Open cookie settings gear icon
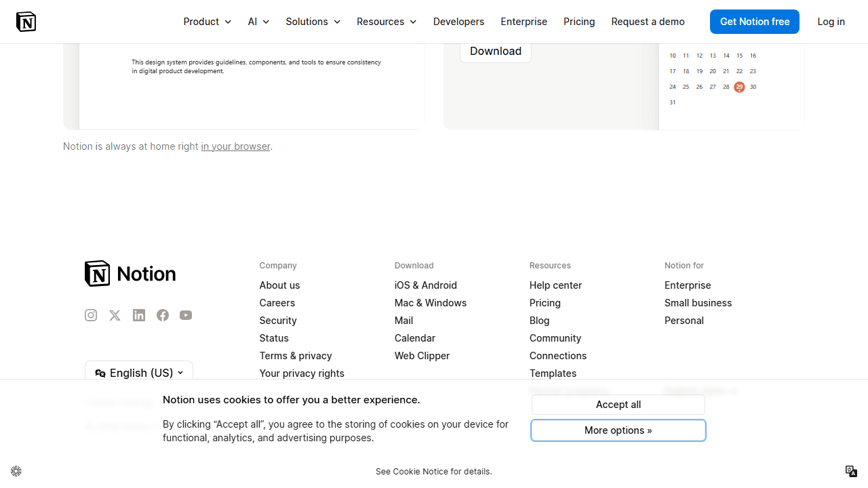Screen dimensions: 868x488 [x=16, y=471]
